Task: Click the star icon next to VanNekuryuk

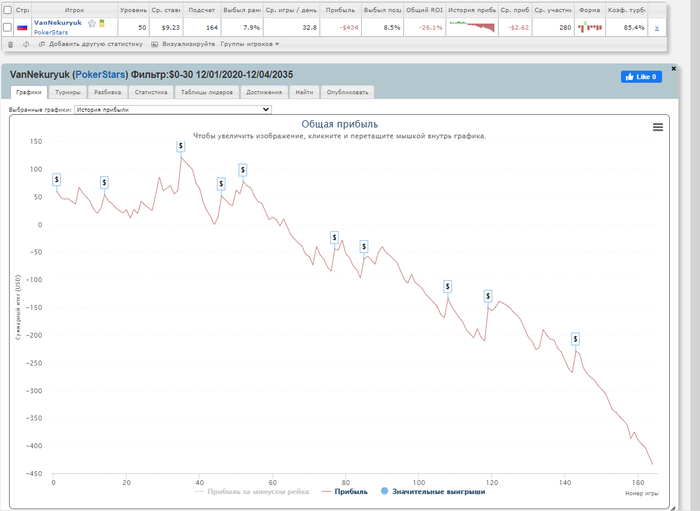Action: tap(92, 23)
